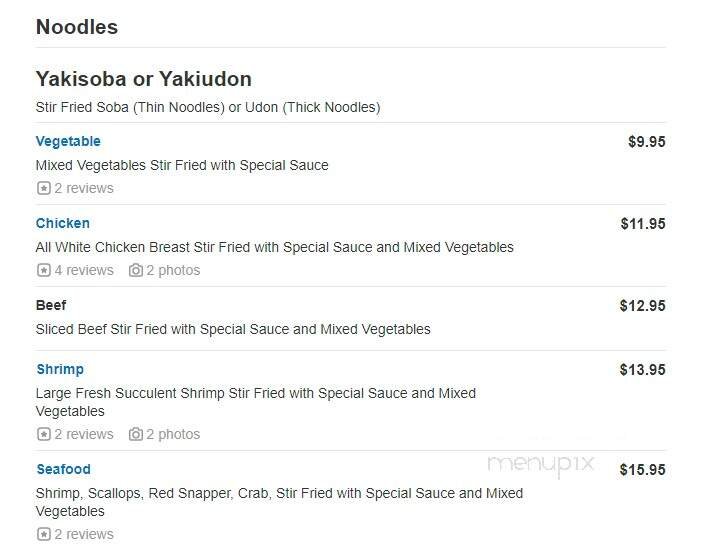Click the Beef item title

pos(51,306)
